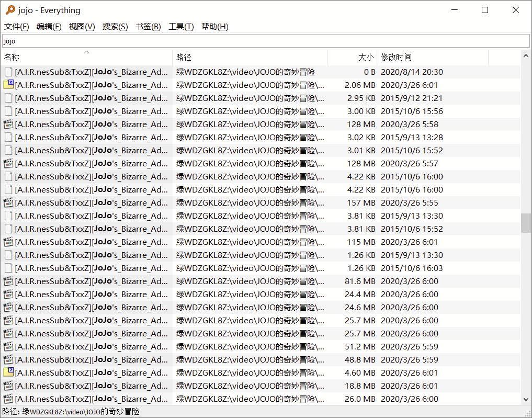Viewport: 532px width, 418px height.
Task: Click the date 2015/9/13 13:28
Action: tap(412, 137)
